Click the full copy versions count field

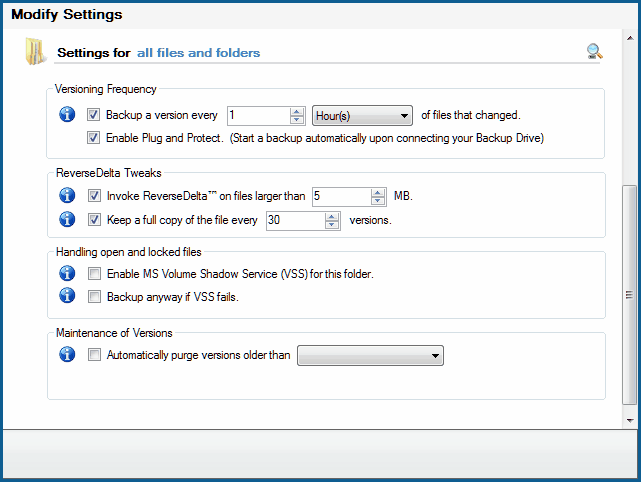[x=296, y=220]
